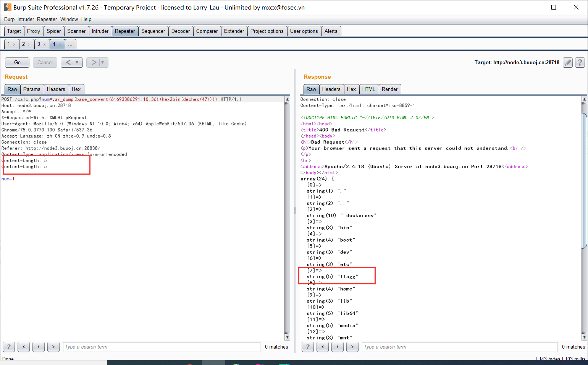Select Repeater sub-tab 1
Image resolution: width=588 pixels, height=365 pixels.
click(9, 44)
